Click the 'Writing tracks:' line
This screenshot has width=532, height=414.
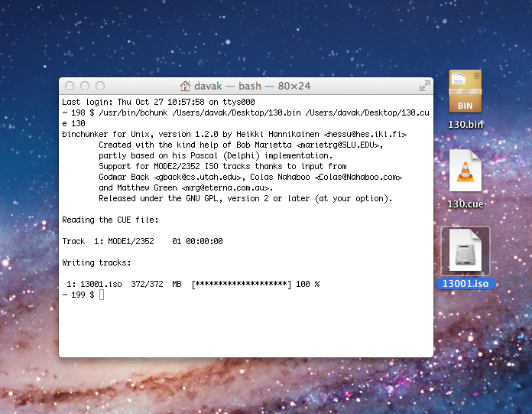tap(96, 262)
